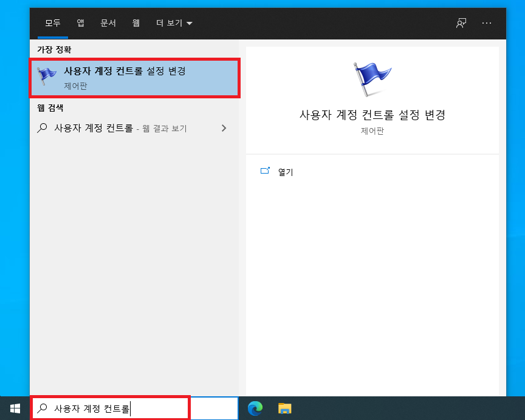Click the 열기 open icon
The image size is (525, 420).
pyautogui.click(x=265, y=171)
